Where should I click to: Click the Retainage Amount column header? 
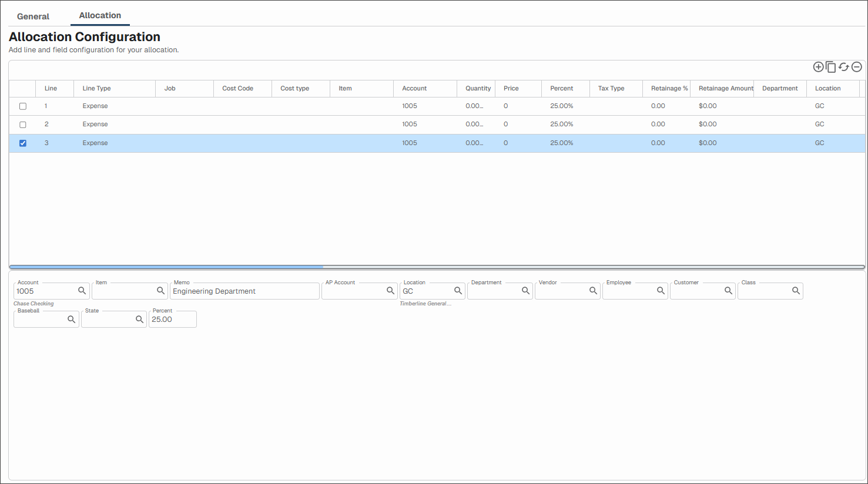coord(722,88)
